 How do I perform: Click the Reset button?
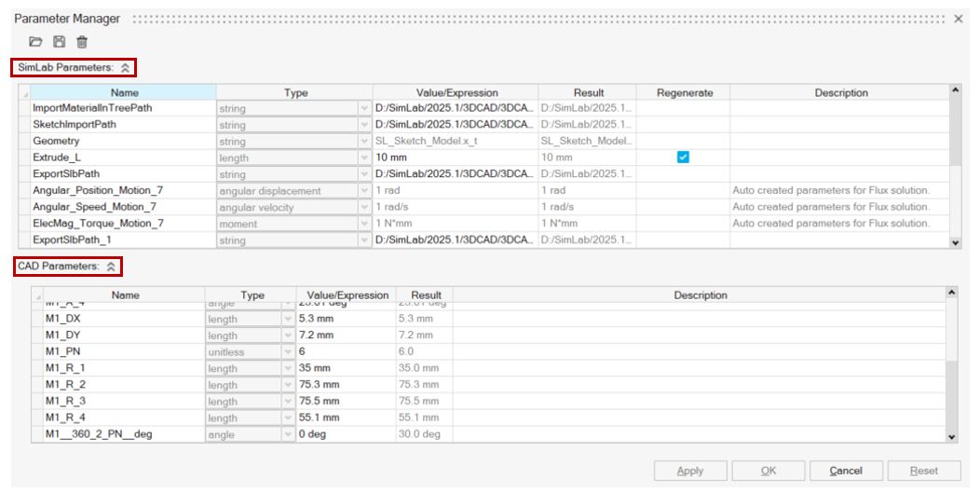tap(923, 471)
